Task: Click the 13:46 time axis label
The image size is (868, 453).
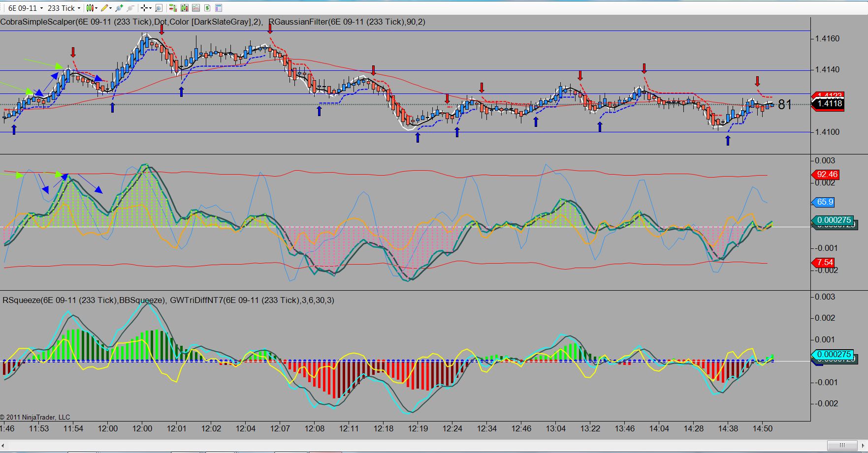Action: (625, 428)
